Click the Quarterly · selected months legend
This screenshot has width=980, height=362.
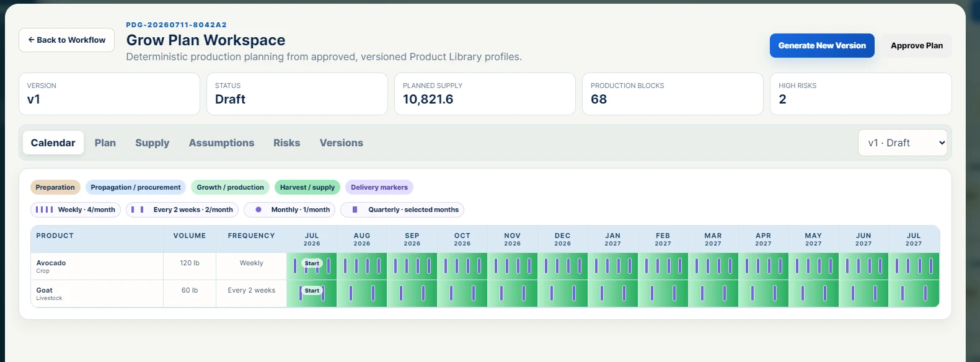click(x=402, y=210)
